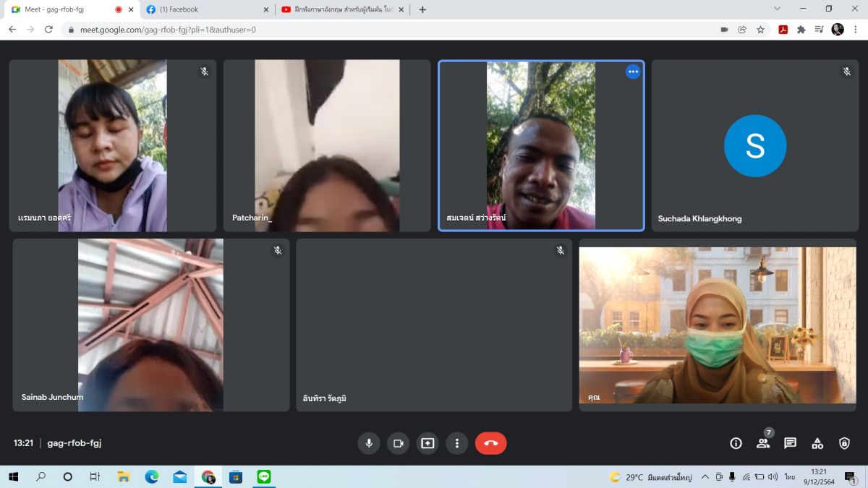Open the Host controls shield icon
868x488 pixels.
(x=844, y=443)
